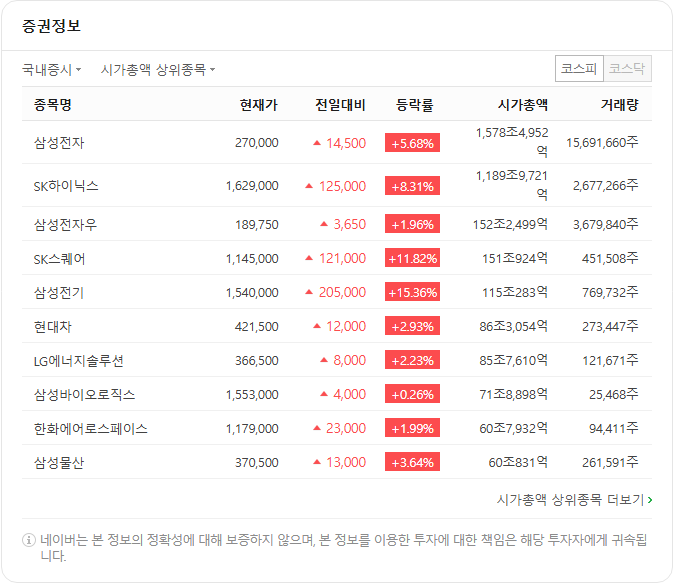Open the 현대차 stock link
This screenshot has width=673, height=583.
[x=52, y=326]
